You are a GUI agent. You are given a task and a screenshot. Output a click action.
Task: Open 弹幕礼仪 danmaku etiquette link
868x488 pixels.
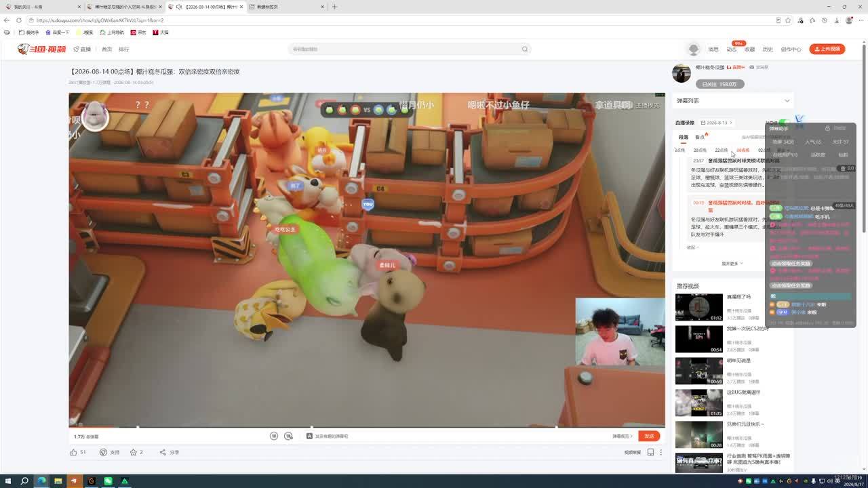click(622, 436)
